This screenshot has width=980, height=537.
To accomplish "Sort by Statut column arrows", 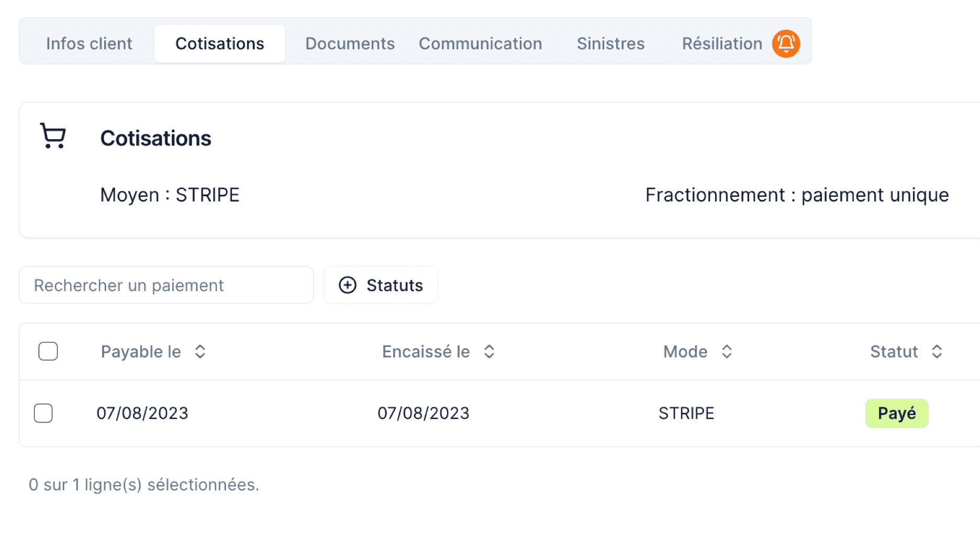I will pos(937,352).
